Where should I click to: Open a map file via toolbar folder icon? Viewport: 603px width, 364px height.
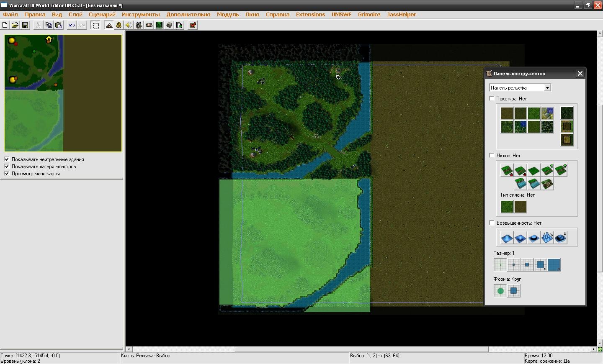(x=15, y=25)
